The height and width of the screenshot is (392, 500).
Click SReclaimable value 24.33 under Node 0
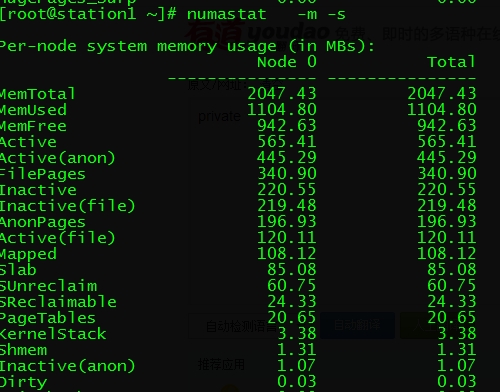(x=292, y=302)
